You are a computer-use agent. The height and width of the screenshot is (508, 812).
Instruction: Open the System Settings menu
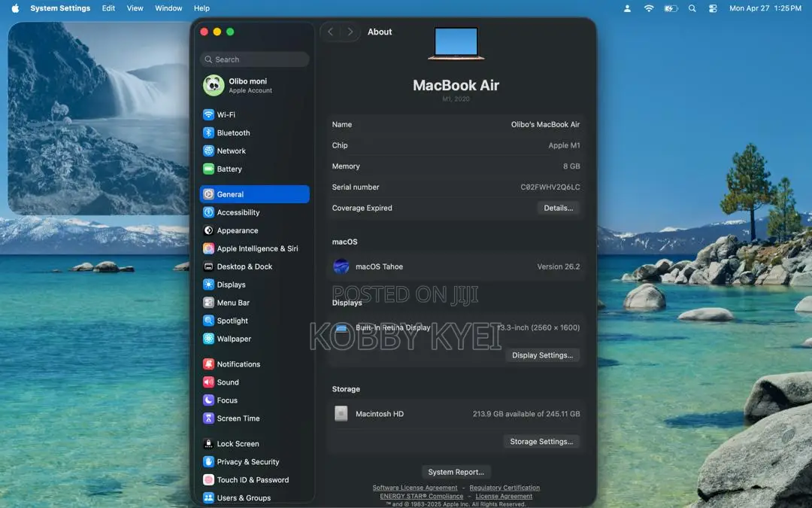coord(60,8)
